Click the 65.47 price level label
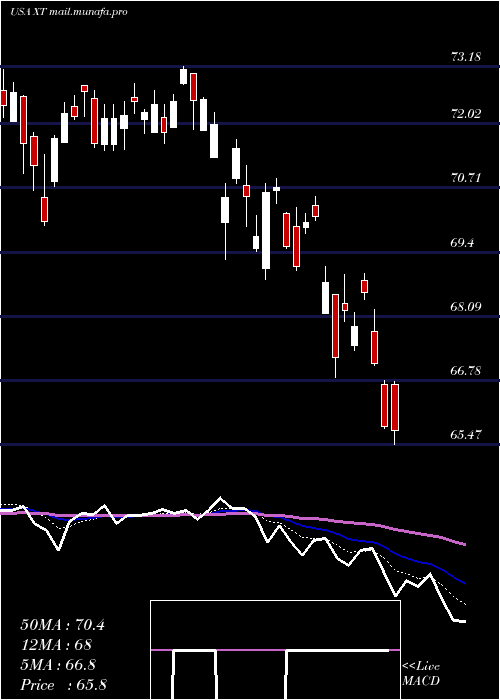 point(466,435)
